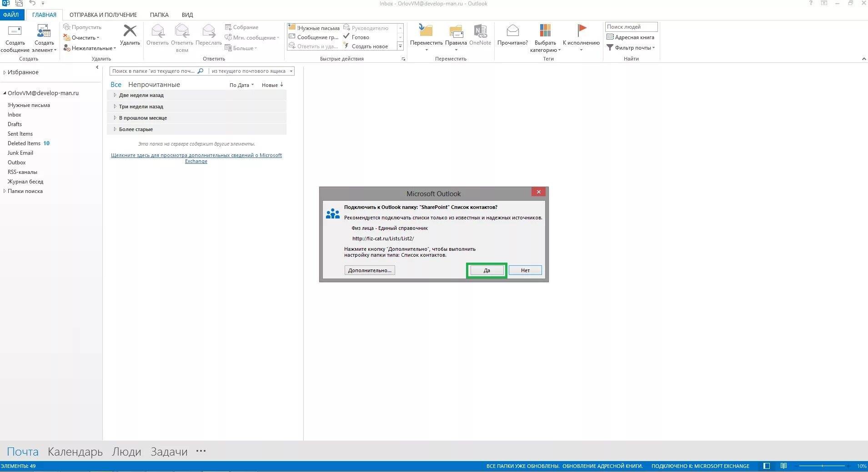Image resolution: width=868 pixels, height=472 pixels.
Task: Show Непрочитанные messages filter
Action: 154,85
